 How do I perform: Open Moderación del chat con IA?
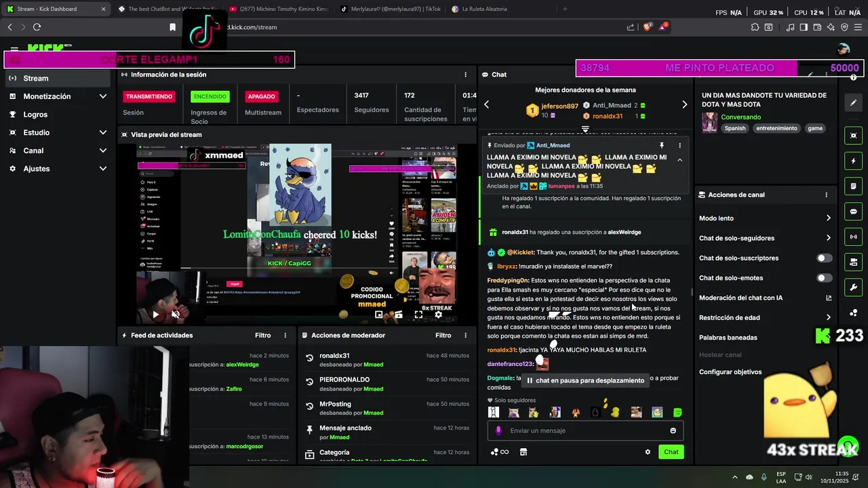[766, 298]
